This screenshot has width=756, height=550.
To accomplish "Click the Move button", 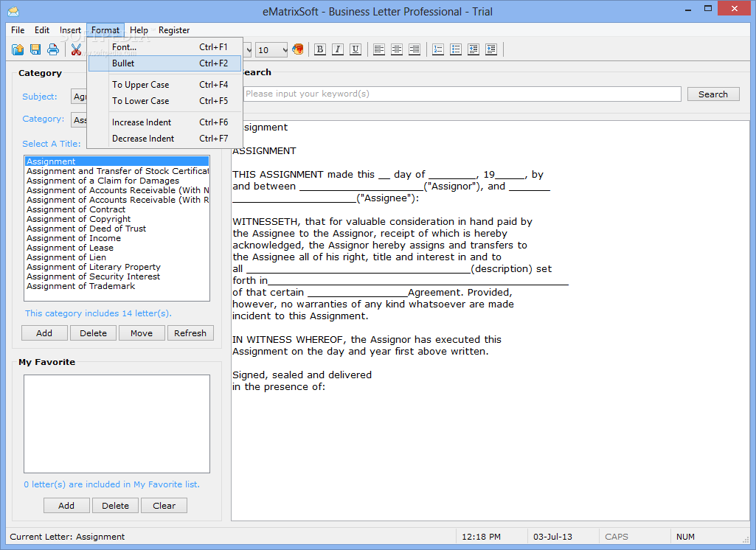I will 142,333.
